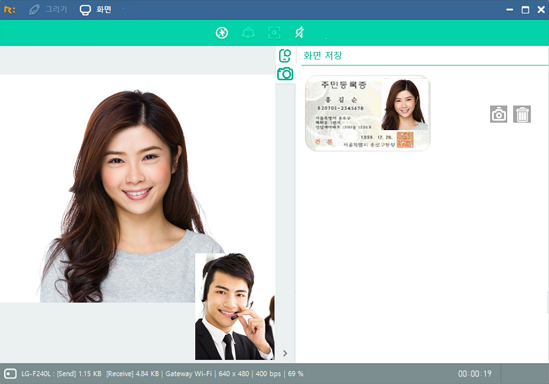Minimize the window
Image resolution: width=549 pixels, height=384 pixels.
pos(509,10)
